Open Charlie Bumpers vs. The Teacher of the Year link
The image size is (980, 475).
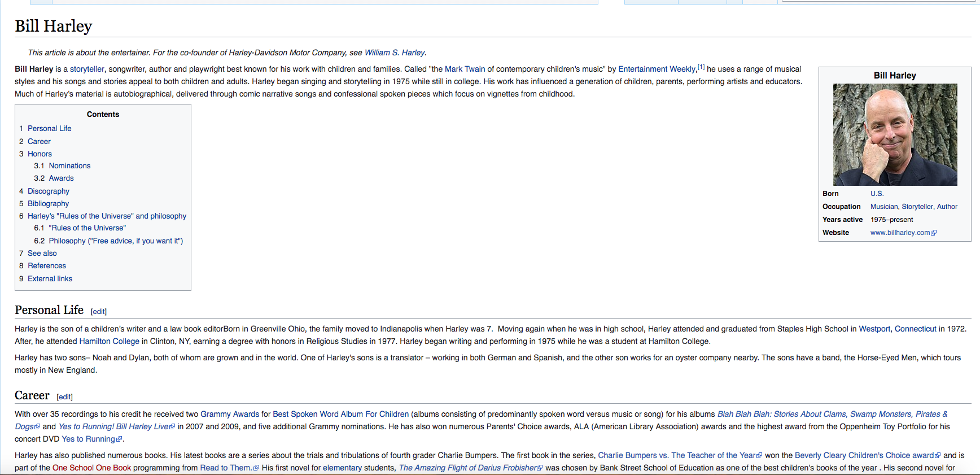pos(676,455)
